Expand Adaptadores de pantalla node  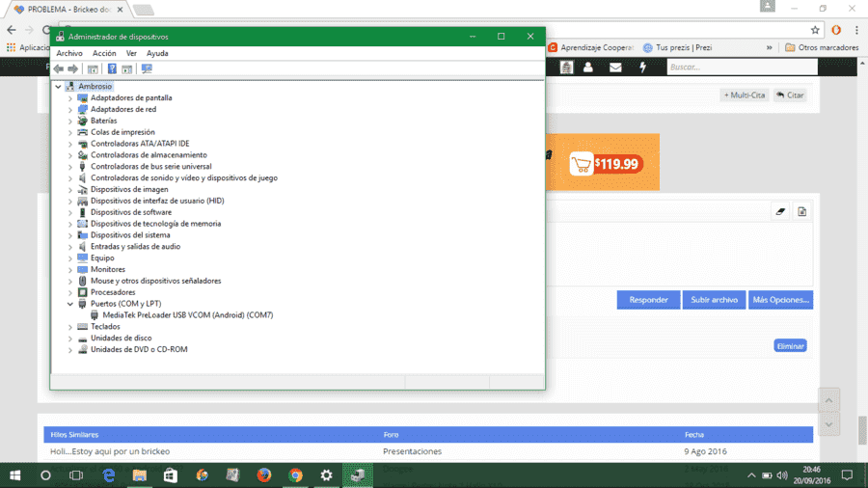(x=70, y=98)
